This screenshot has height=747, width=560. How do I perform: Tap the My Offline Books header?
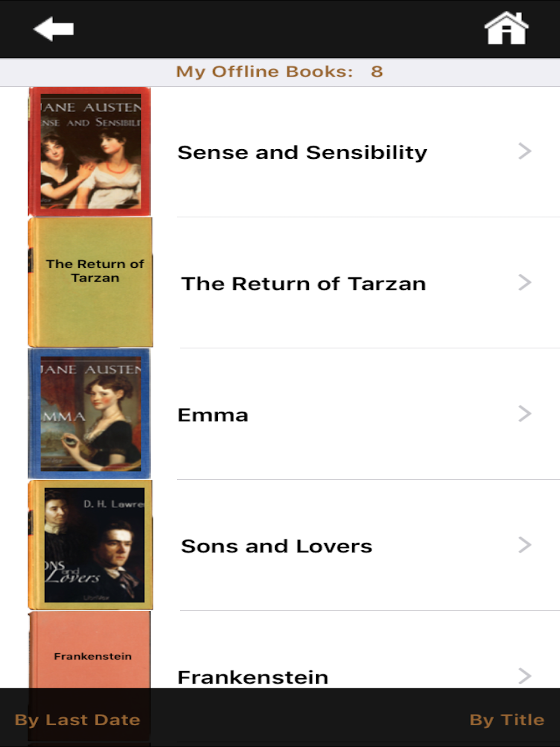(x=280, y=72)
